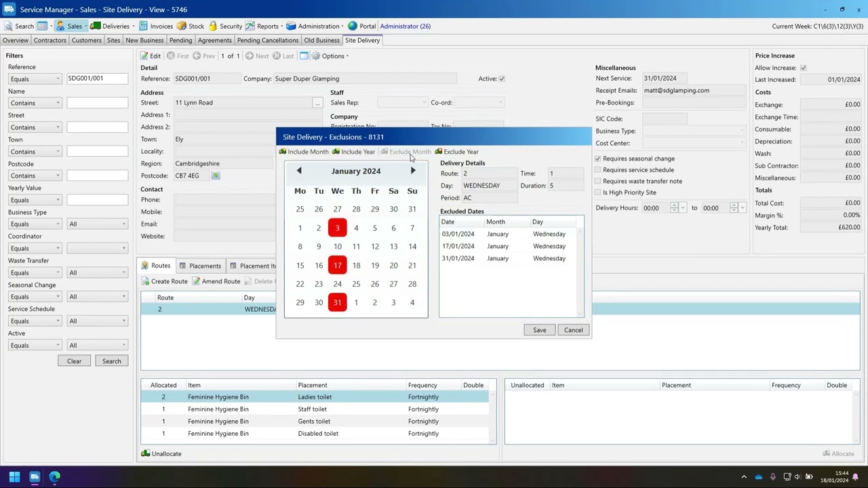Click the Search button in Filters

click(112, 361)
